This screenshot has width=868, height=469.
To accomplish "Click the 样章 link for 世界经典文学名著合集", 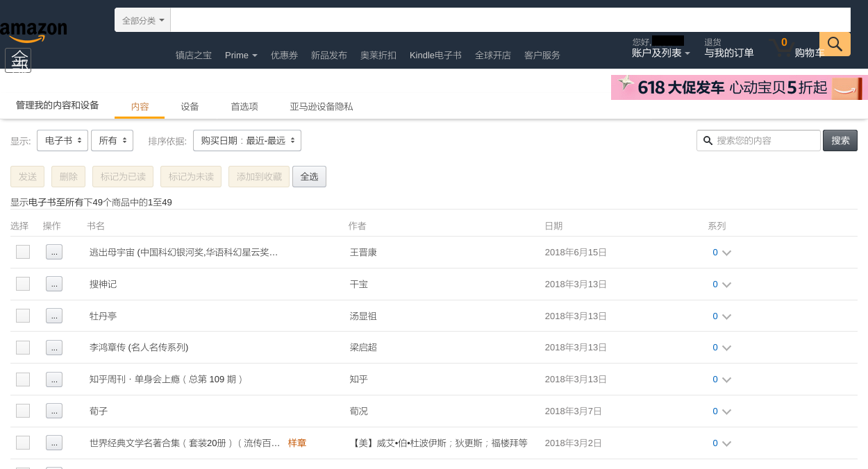I will [297, 443].
